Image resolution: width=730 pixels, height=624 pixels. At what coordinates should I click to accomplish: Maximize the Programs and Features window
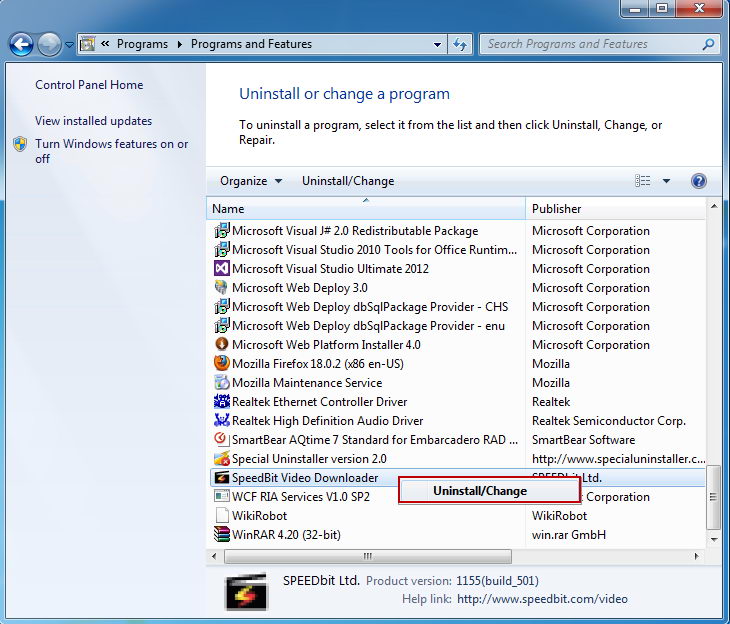662,8
